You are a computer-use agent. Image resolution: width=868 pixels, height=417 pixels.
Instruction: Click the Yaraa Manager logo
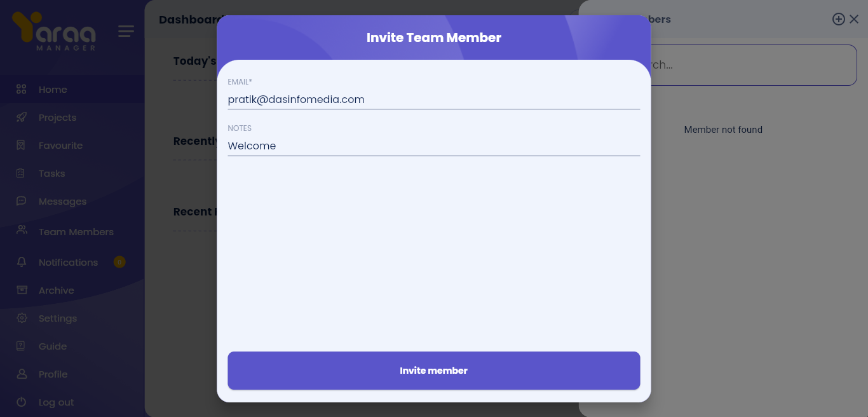54,31
